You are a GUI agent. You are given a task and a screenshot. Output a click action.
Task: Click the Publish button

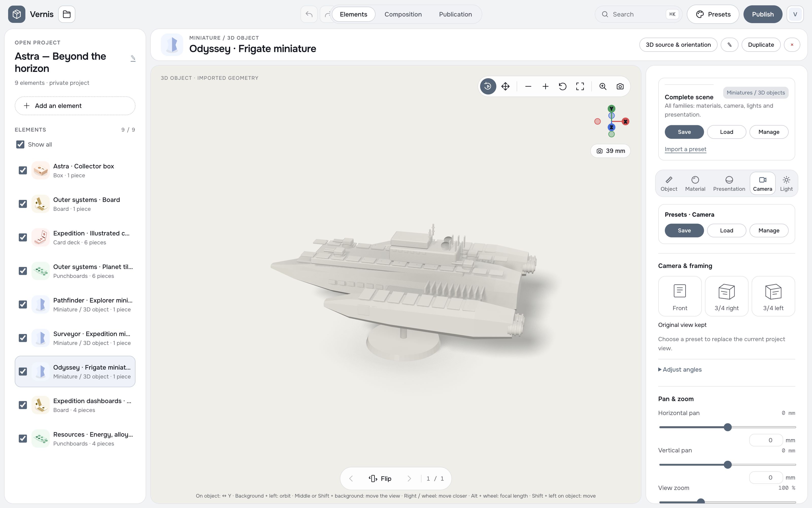(763, 14)
